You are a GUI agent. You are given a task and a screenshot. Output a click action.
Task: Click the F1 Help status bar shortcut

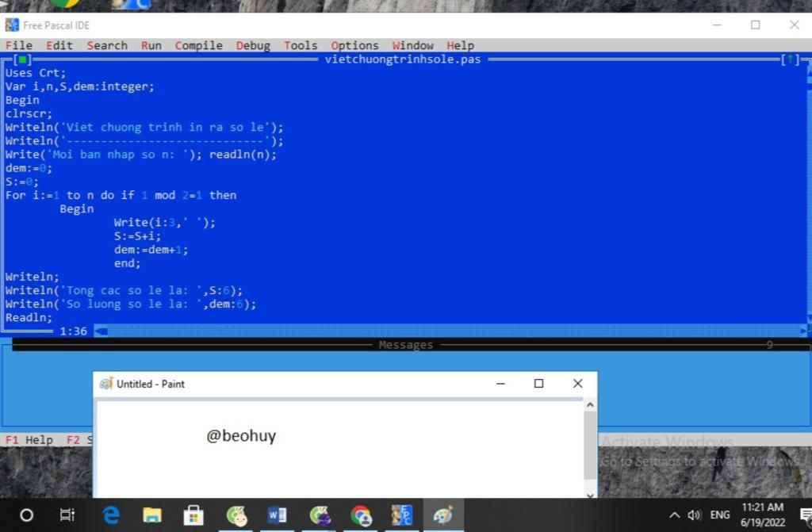[29, 440]
